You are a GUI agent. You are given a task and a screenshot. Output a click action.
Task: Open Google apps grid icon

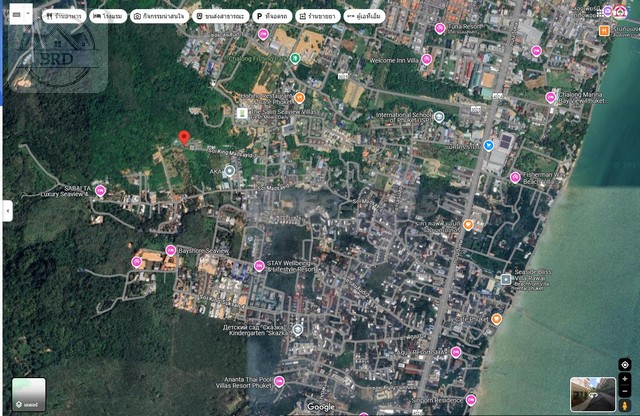coord(599,13)
